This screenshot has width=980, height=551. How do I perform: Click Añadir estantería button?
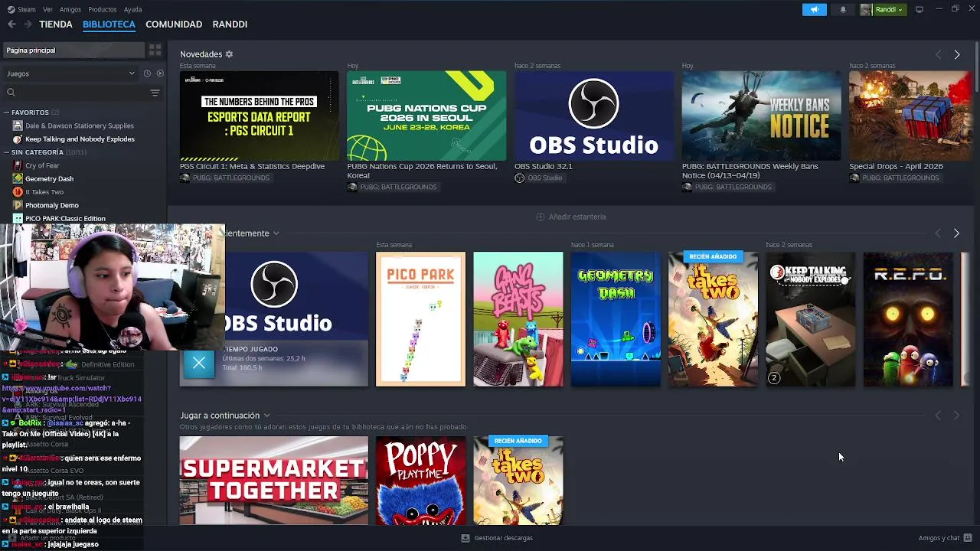click(x=570, y=217)
